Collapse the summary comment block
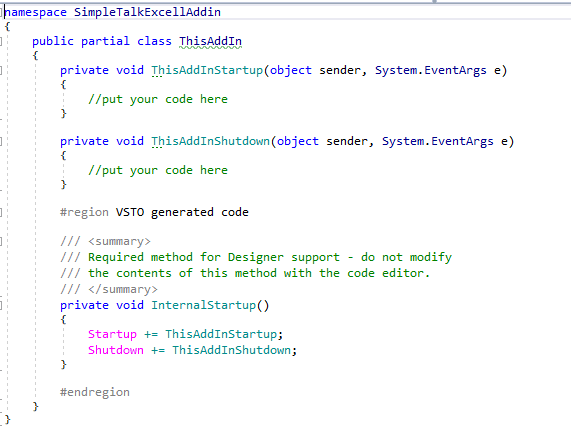This screenshot has width=571, height=442. (1, 241)
